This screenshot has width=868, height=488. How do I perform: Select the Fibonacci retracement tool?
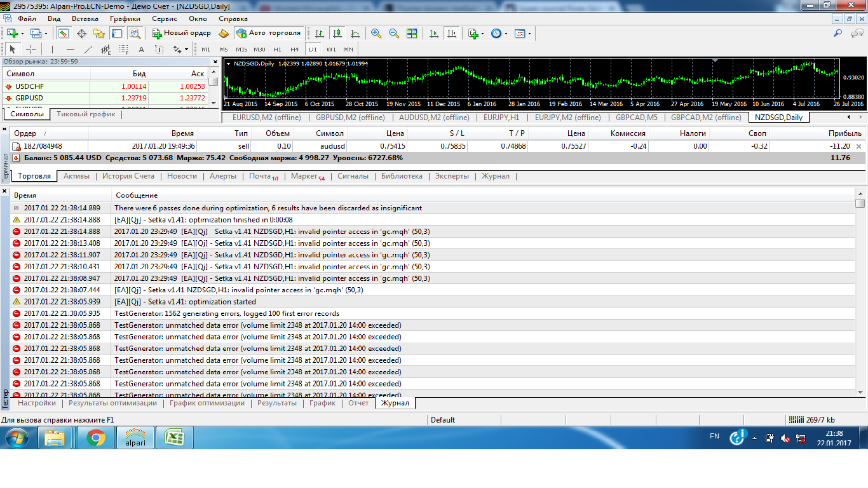coord(123,49)
